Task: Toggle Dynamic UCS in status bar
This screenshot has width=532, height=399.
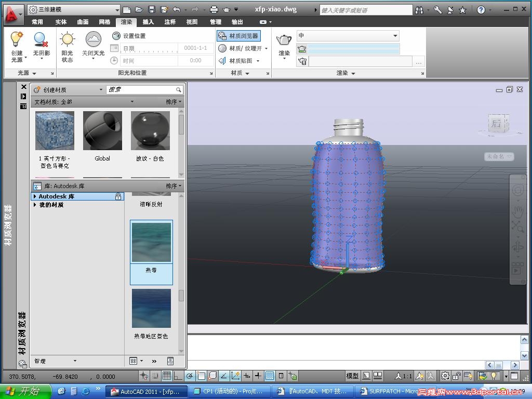Action: [x=235, y=376]
